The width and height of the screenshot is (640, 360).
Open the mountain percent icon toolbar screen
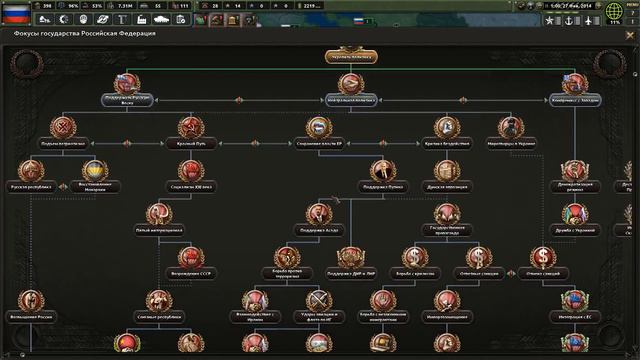click(x=44, y=19)
